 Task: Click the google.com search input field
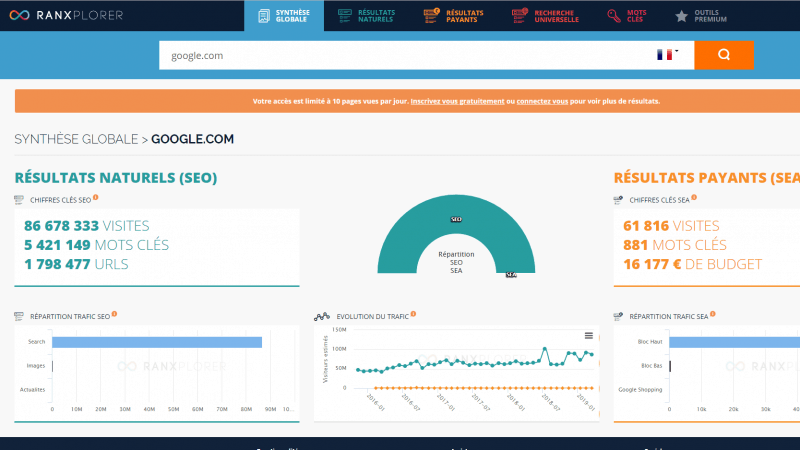tap(400, 55)
